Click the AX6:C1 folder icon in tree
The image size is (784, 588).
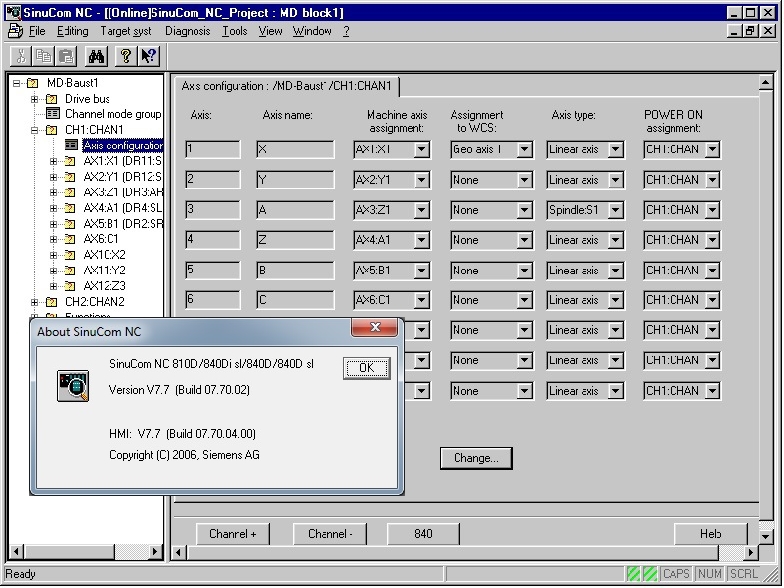click(70, 239)
